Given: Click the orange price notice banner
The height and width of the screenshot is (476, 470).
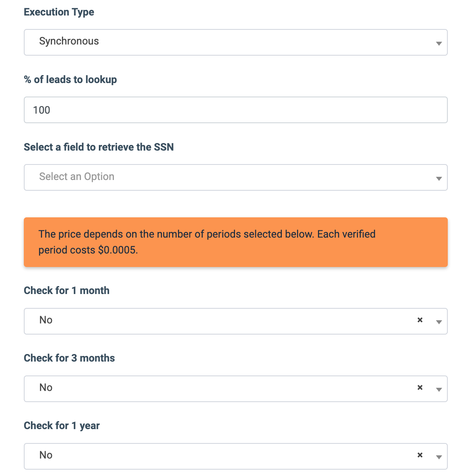Looking at the screenshot, I should point(235,242).
